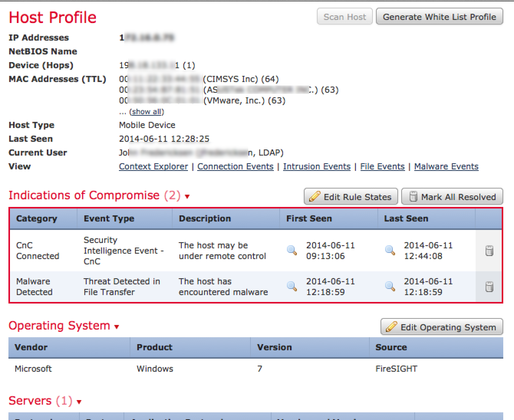
Task: Click the Scan Host button
Action: [344, 17]
